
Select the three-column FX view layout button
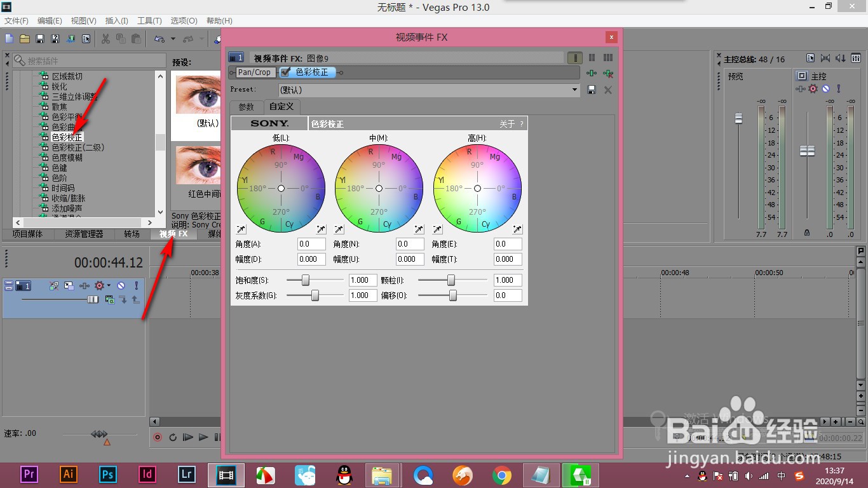click(608, 58)
